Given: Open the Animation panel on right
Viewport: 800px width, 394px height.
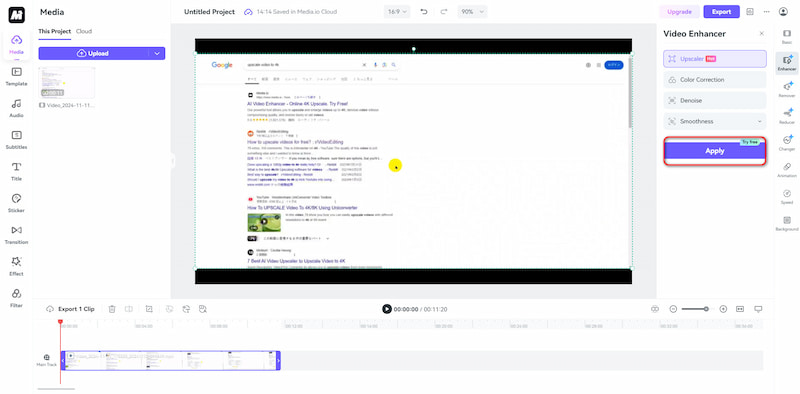Looking at the screenshot, I should 787,170.
